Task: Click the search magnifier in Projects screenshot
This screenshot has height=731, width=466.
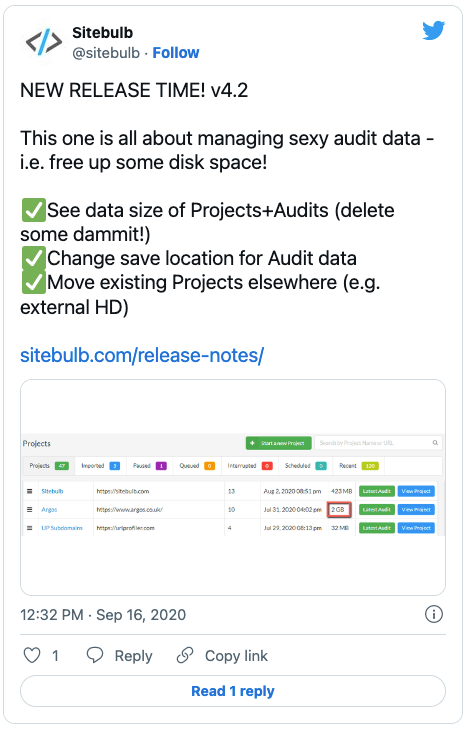Action: coord(435,443)
